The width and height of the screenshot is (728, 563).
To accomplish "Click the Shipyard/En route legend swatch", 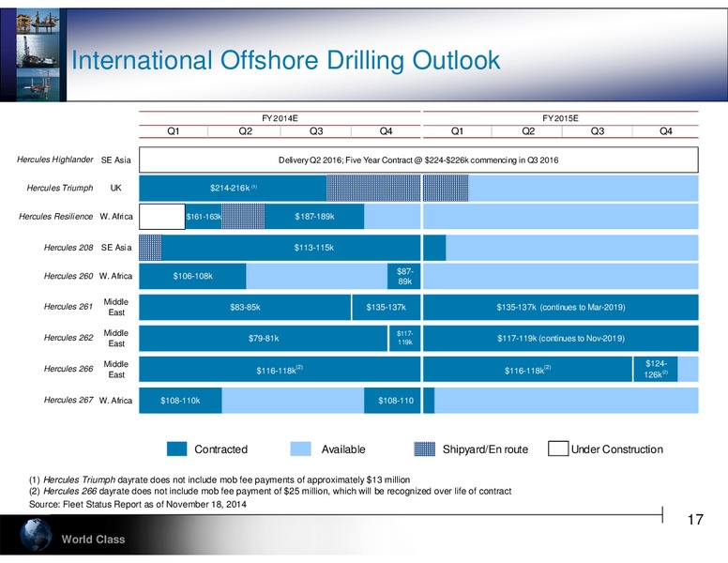I will [424, 449].
